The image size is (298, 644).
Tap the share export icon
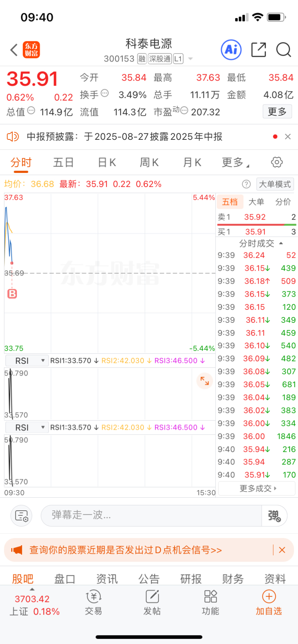pyautogui.click(x=258, y=50)
